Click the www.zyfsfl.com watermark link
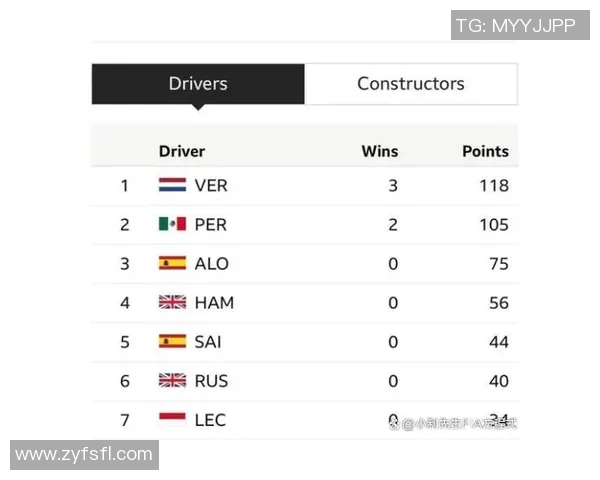The height and width of the screenshot is (480, 600). (x=84, y=455)
